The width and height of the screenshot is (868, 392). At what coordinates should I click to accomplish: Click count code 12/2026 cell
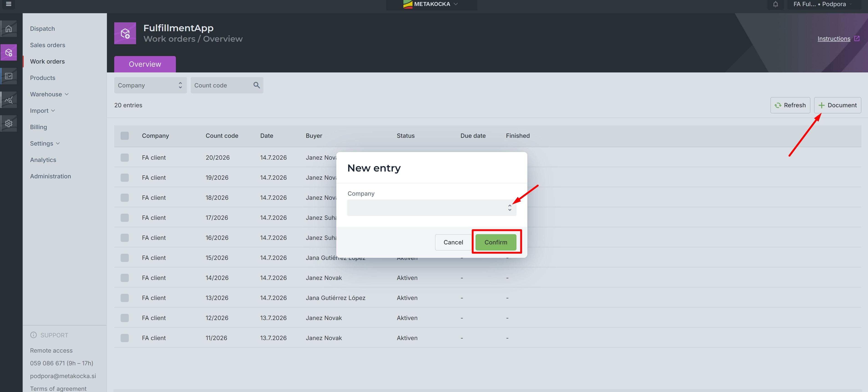tap(217, 318)
